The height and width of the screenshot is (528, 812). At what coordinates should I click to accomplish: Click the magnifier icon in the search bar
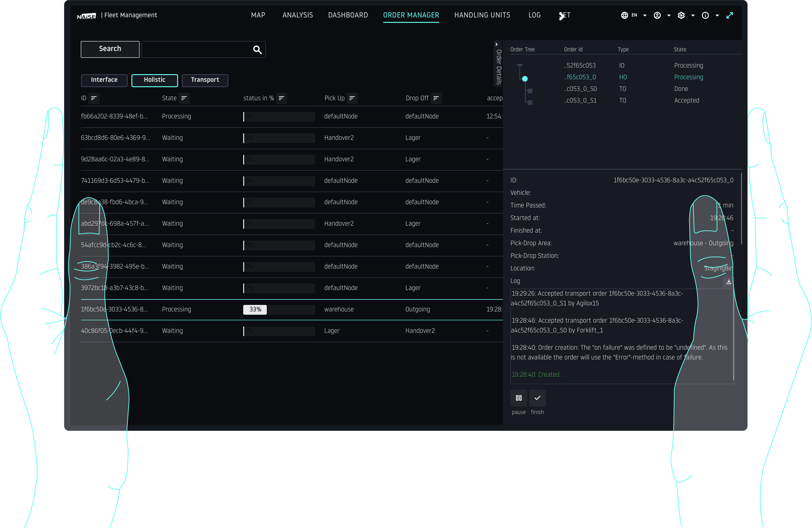(257, 50)
